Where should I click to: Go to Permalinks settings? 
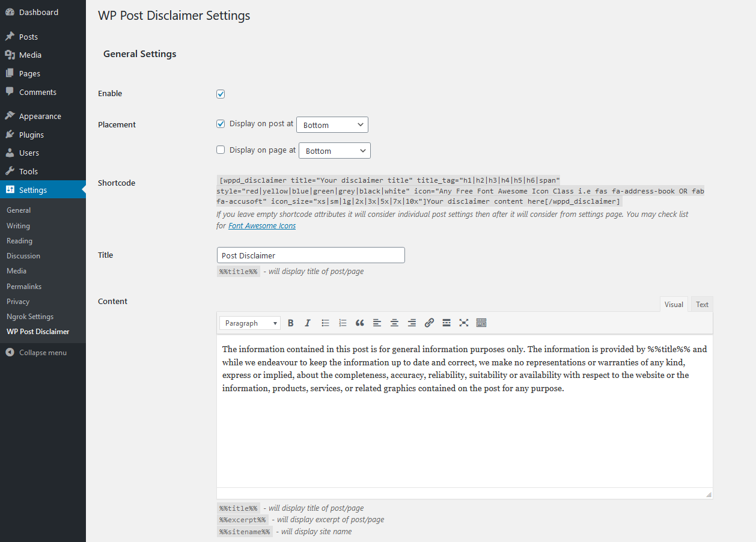click(x=24, y=287)
